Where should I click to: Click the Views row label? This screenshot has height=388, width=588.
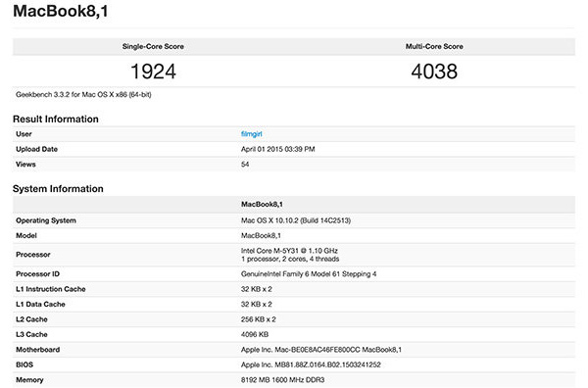[25, 165]
